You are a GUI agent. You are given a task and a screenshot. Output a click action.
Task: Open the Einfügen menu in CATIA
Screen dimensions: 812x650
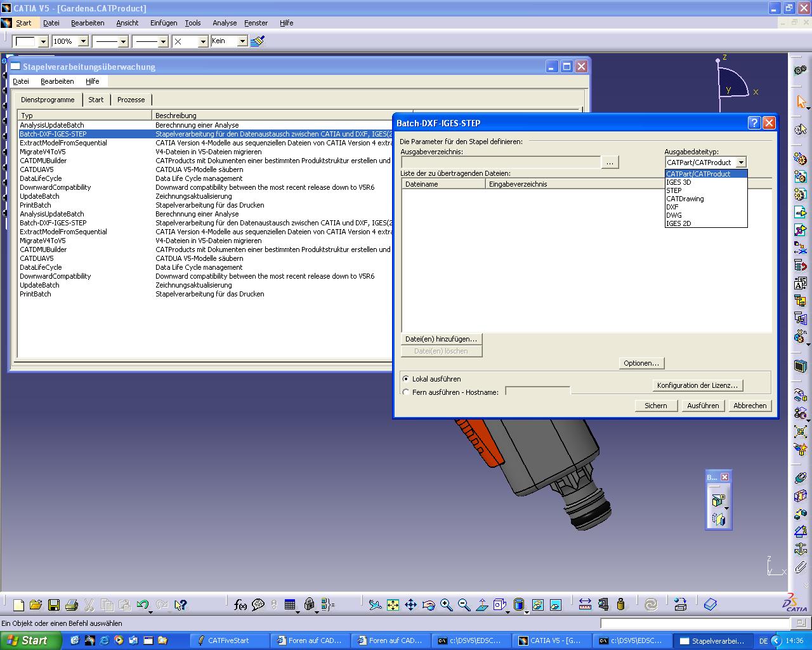point(164,23)
